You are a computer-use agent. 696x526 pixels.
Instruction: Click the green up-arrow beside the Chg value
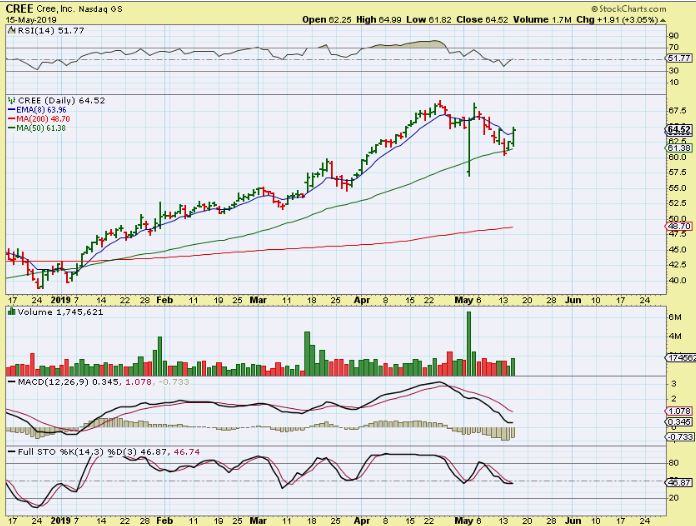pyautogui.click(x=663, y=20)
